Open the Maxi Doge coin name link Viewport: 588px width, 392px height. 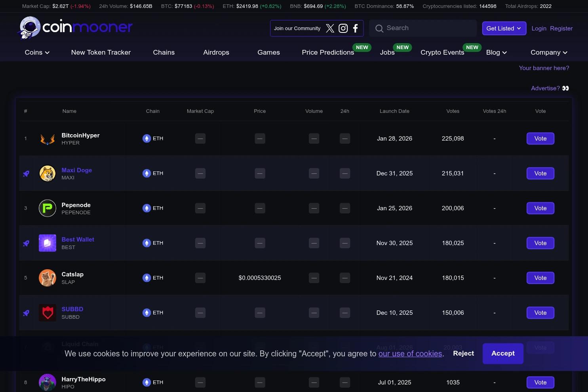tap(77, 170)
